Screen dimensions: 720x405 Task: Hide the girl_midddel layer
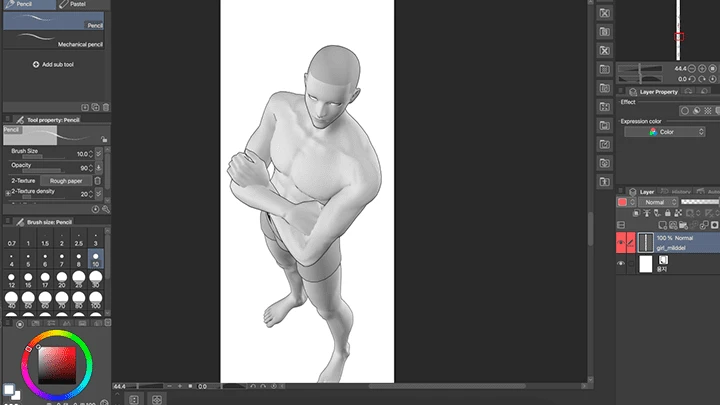622,242
